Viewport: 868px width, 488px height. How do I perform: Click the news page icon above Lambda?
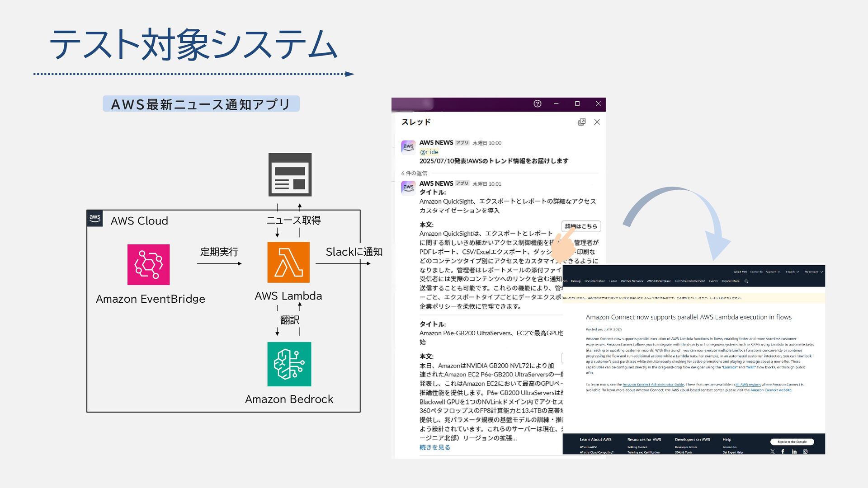pos(290,174)
